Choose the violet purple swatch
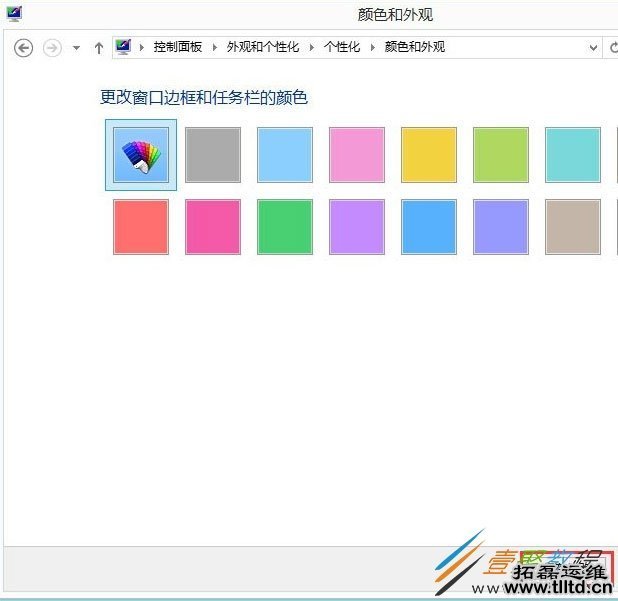 coord(357,227)
